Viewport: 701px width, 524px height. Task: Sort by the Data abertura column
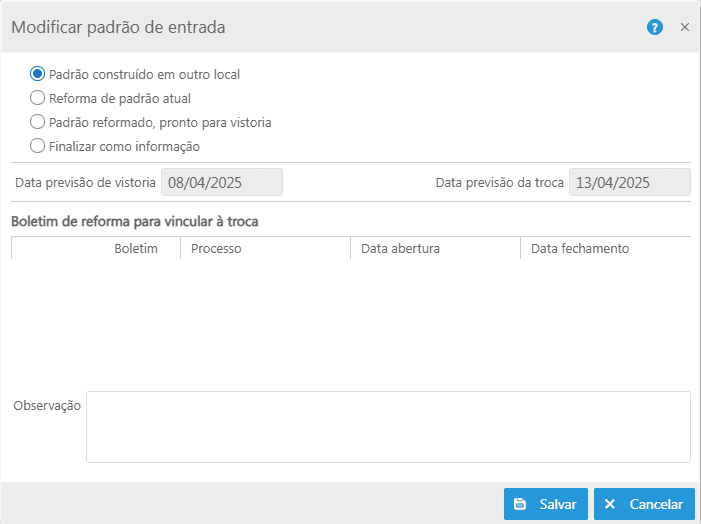pos(400,248)
